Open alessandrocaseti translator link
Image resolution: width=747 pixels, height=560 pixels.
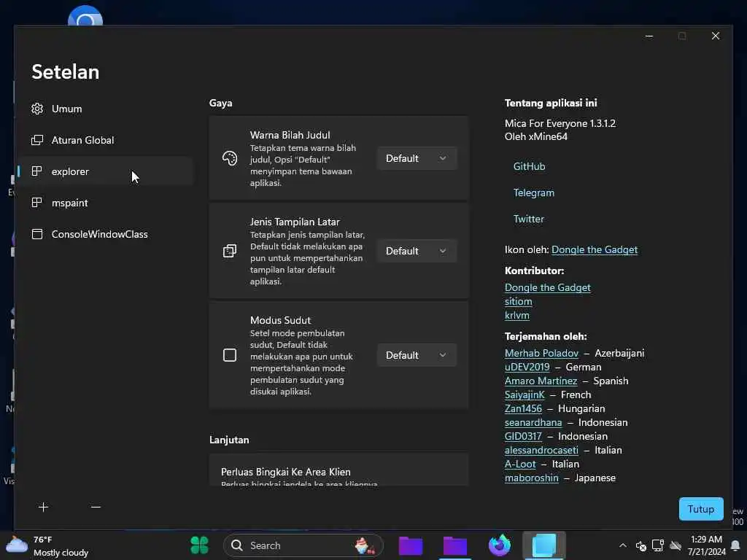(541, 450)
